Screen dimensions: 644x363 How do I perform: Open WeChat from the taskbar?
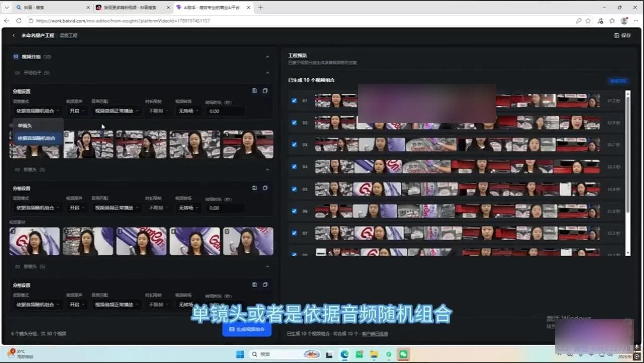coord(403,354)
